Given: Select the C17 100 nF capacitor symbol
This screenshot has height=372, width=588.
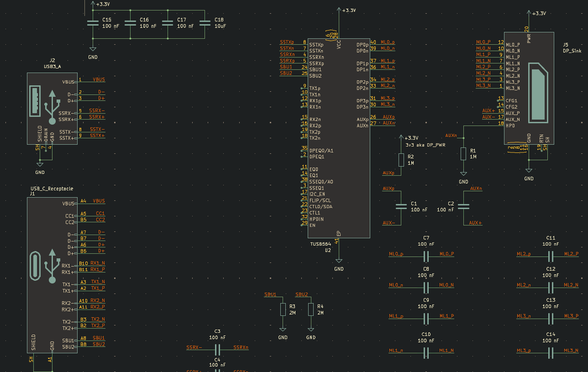Looking at the screenshot, I should pyautogui.click(x=168, y=23).
